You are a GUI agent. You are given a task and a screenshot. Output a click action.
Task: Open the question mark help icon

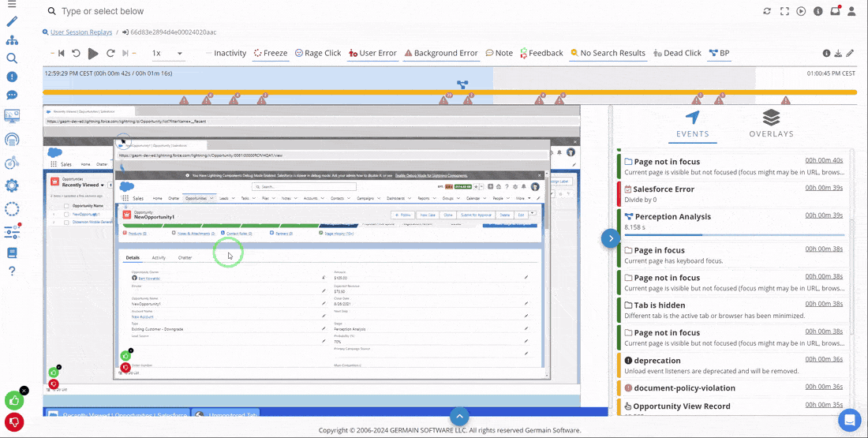(12, 271)
